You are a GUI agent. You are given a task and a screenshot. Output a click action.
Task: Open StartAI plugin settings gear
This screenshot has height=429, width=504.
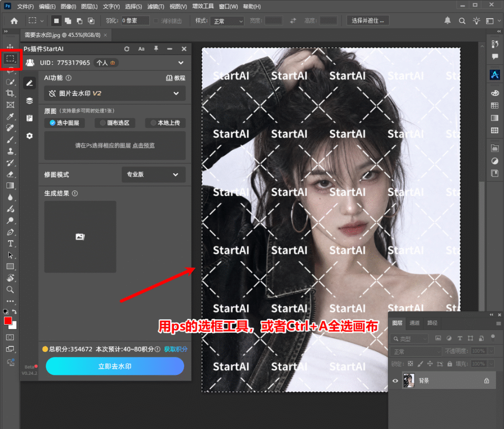point(30,136)
